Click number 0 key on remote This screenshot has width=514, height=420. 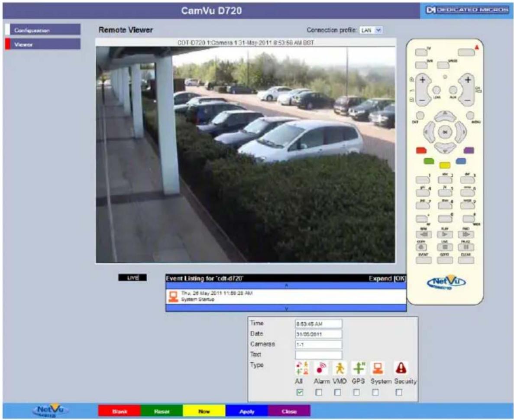pos(445,219)
